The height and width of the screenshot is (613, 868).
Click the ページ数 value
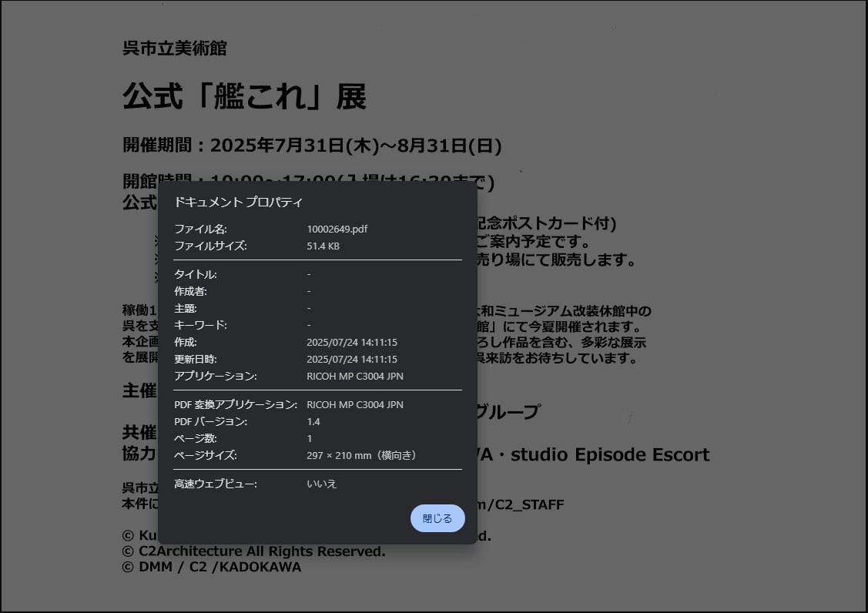[x=309, y=438]
